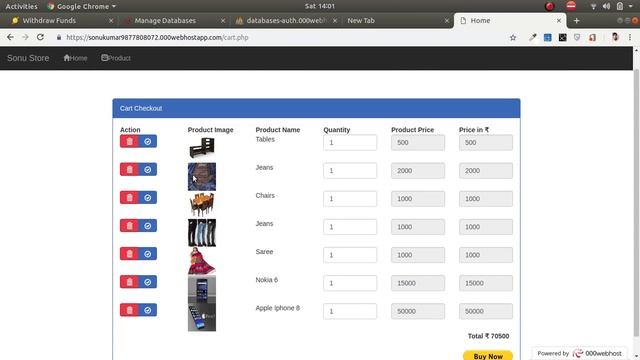This screenshot has height=360, width=640.
Task: Remove Nokia 6 from the cart
Action: 129,282
